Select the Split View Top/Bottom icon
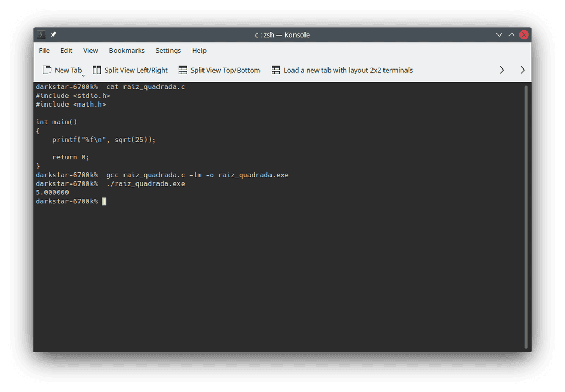Image resolution: width=565 pixels, height=392 pixels. click(x=182, y=70)
